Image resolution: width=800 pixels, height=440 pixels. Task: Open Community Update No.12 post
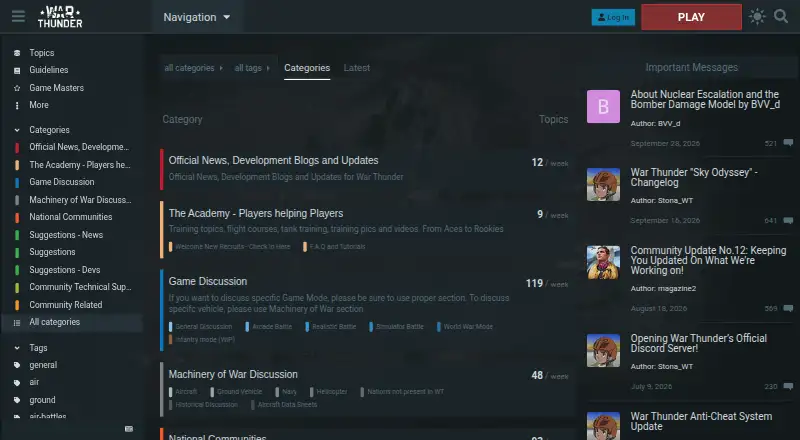point(708,260)
